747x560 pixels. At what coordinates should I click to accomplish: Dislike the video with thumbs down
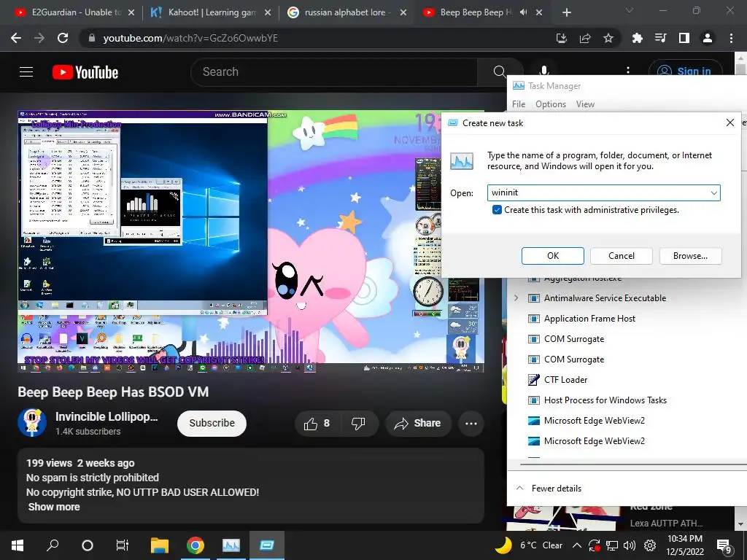click(358, 424)
